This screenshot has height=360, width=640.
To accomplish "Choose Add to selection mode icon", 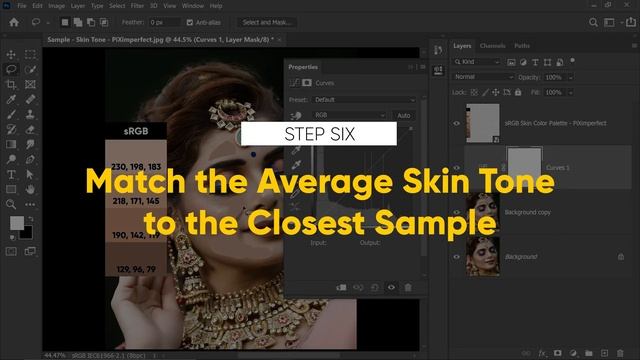I will pos(78,22).
